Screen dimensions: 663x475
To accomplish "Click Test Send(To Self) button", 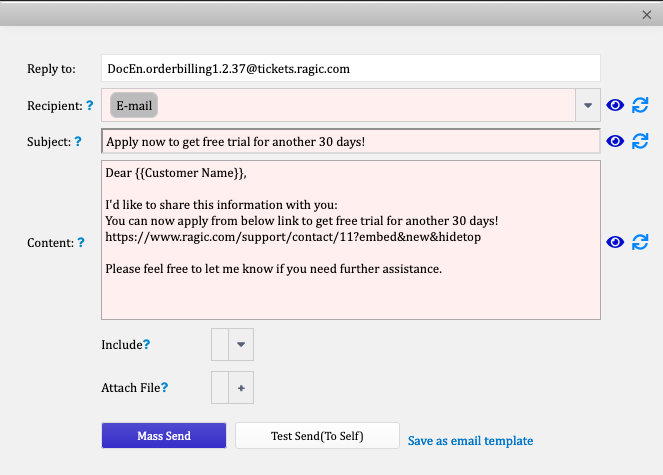I will (x=317, y=436).
